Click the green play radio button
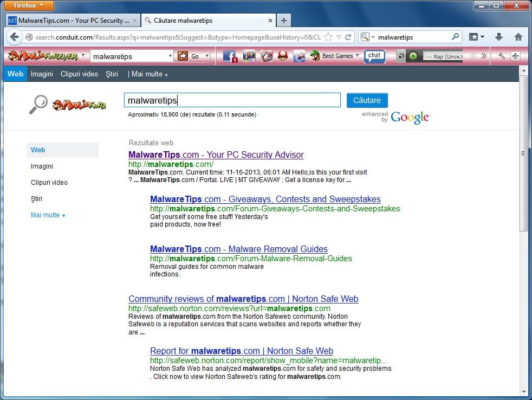This screenshot has height=400, width=532. click(413, 56)
